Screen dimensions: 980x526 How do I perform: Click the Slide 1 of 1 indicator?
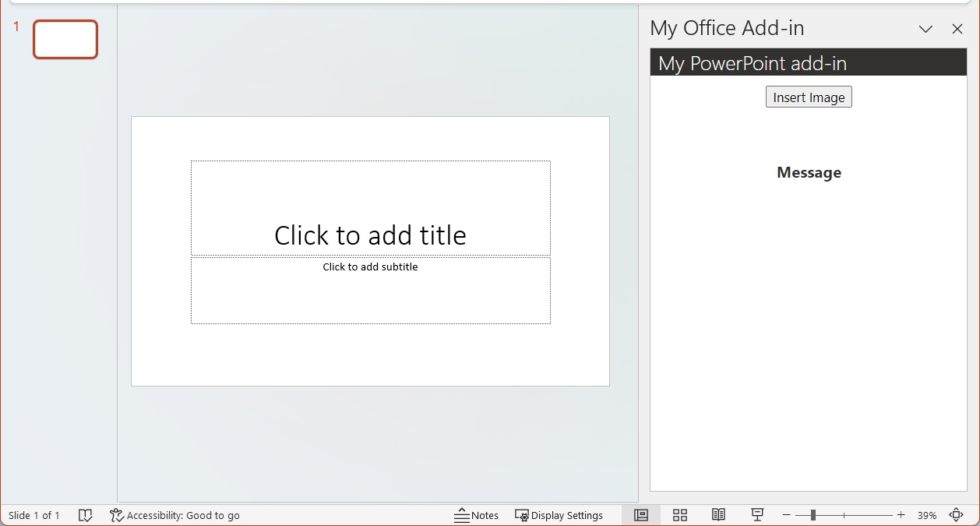coord(34,515)
